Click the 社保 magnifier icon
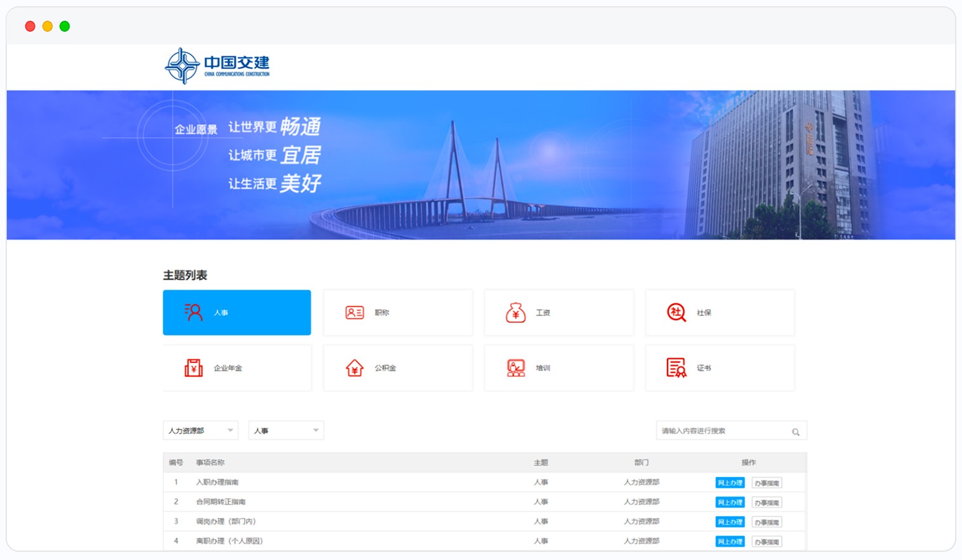Image resolution: width=962 pixels, height=560 pixels. click(676, 312)
